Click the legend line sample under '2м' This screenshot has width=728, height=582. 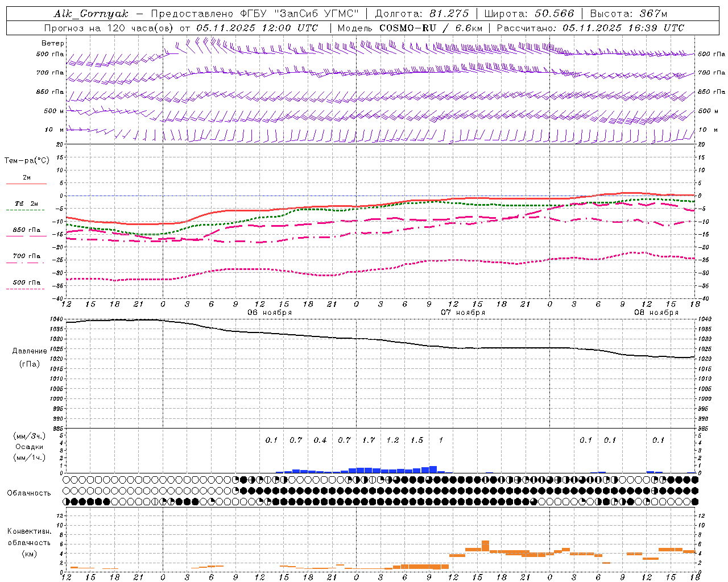pos(26,184)
